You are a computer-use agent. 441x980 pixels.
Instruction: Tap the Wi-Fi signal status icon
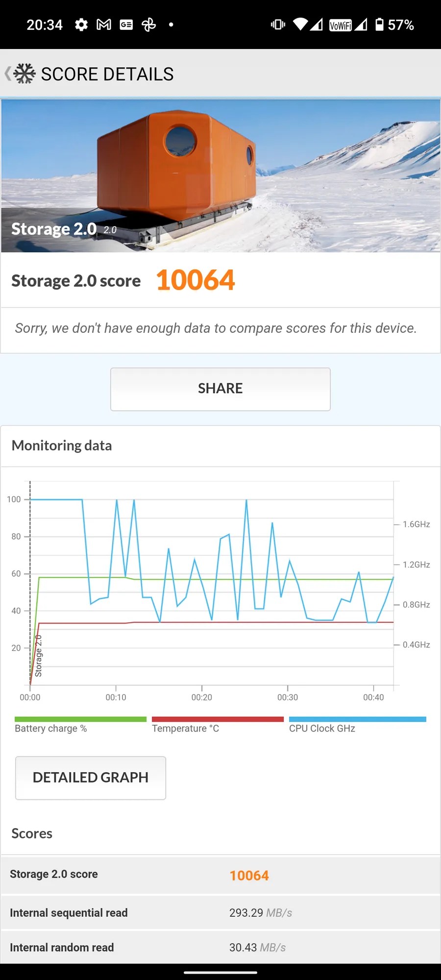click(300, 24)
